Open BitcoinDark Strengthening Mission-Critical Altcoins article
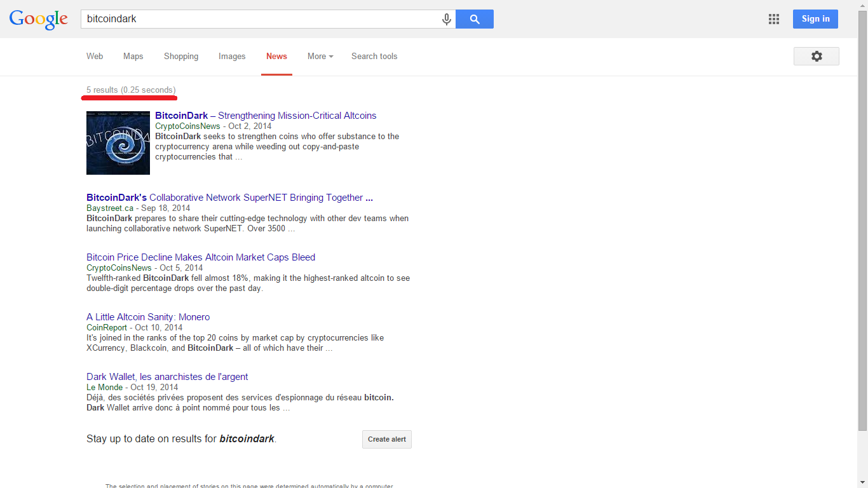The width and height of the screenshot is (868, 488). pyautogui.click(x=266, y=116)
